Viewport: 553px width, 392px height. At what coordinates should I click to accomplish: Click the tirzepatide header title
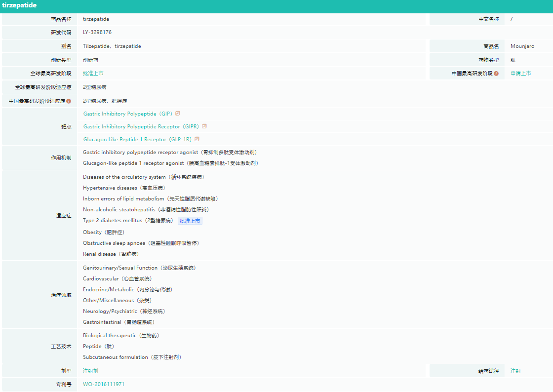[x=19, y=5]
